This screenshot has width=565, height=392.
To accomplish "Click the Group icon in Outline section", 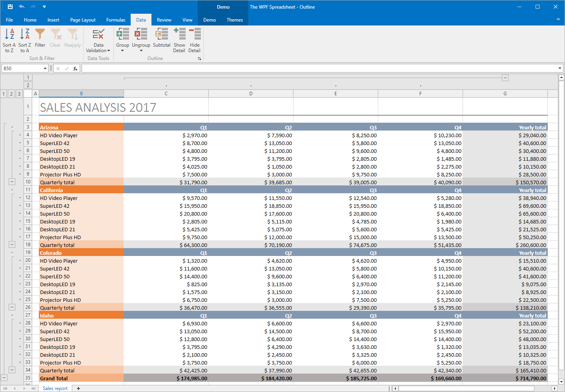I will tap(122, 34).
